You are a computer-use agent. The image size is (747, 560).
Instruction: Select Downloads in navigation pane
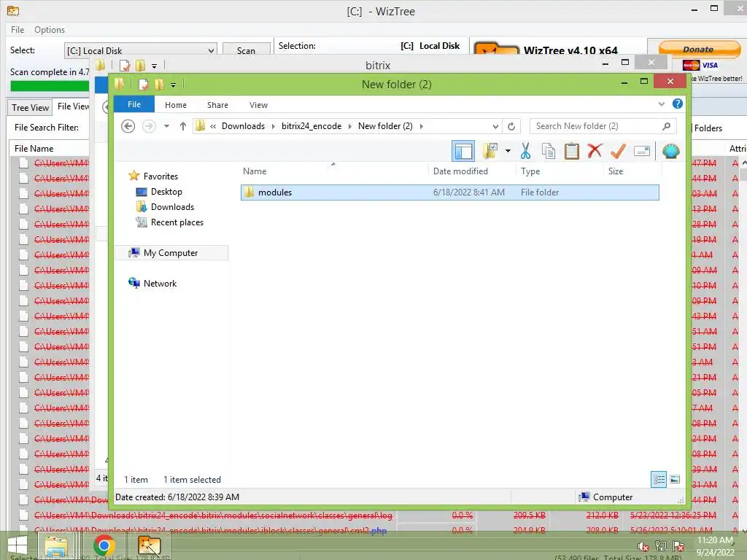tap(172, 206)
